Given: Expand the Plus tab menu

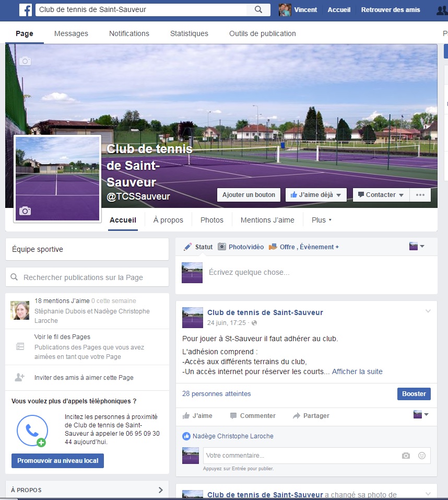Looking at the screenshot, I should pos(322,220).
